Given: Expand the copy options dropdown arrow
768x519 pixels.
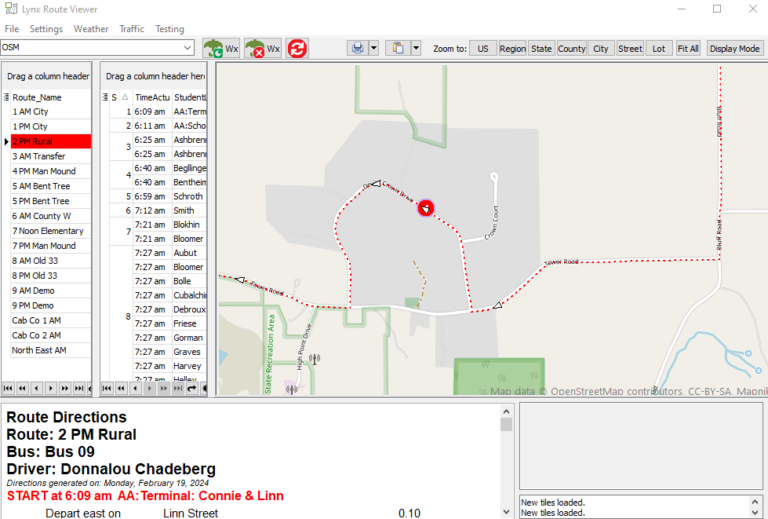Looking at the screenshot, I should 415,48.
